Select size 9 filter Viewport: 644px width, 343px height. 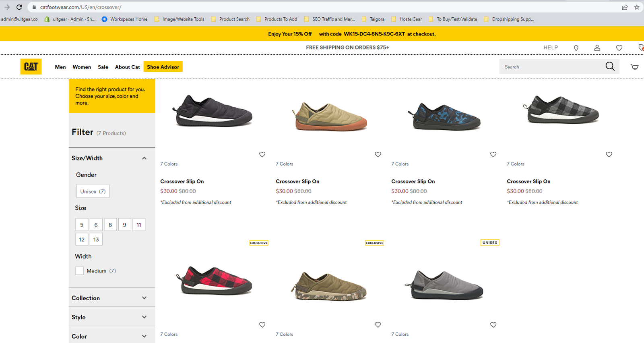[124, 225]
